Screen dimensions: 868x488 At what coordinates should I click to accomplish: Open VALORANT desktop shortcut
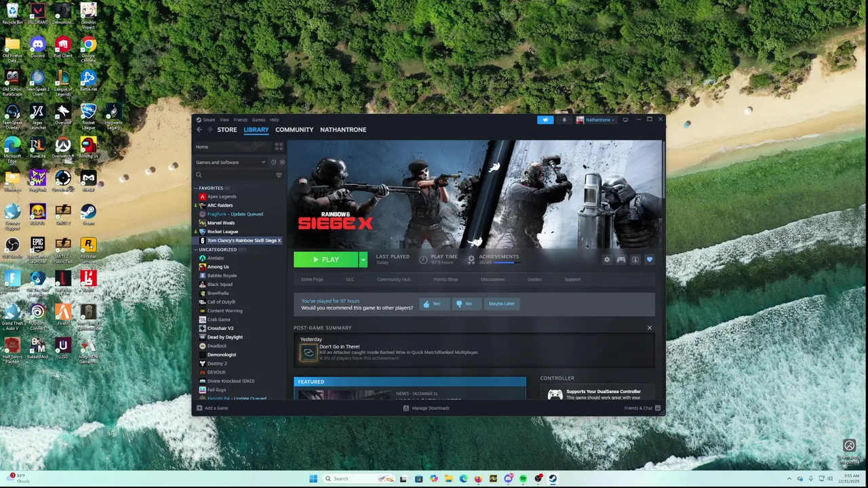(37, 13)
